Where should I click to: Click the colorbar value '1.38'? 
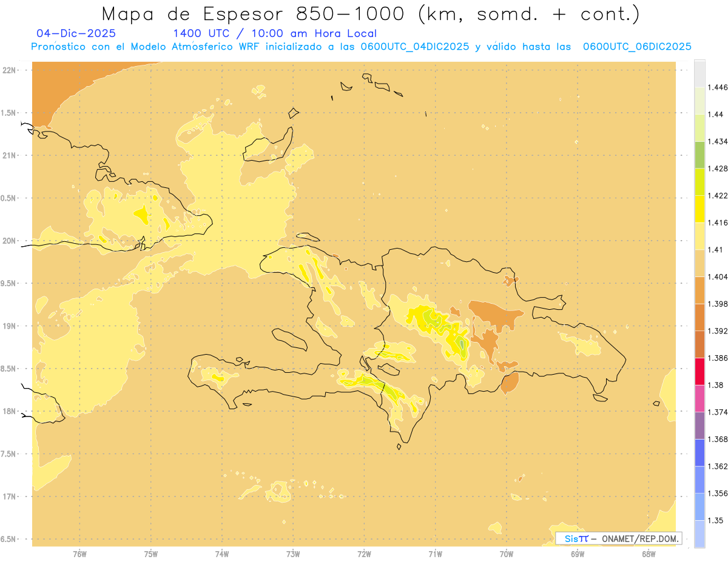[716, 385]
